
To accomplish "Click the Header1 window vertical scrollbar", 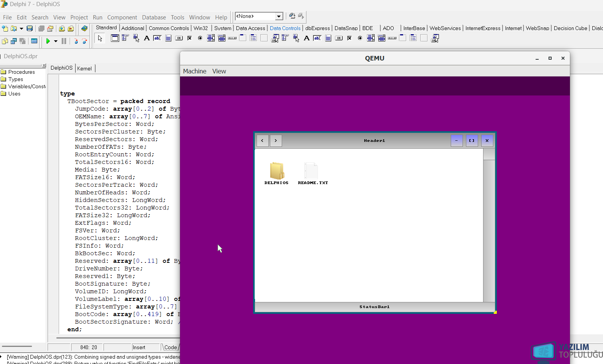I will tap(489, 225).
